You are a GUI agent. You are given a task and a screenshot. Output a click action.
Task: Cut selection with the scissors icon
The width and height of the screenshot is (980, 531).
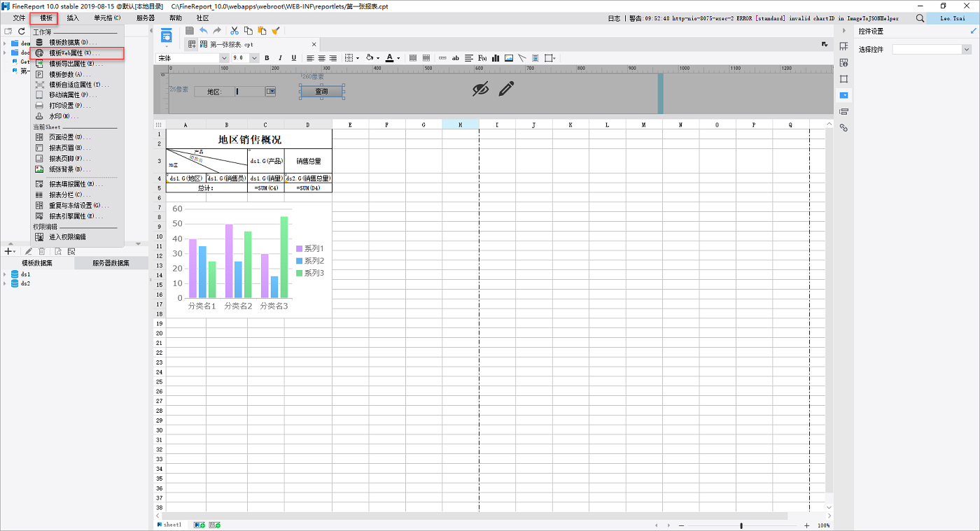click(x=234, y=31)
